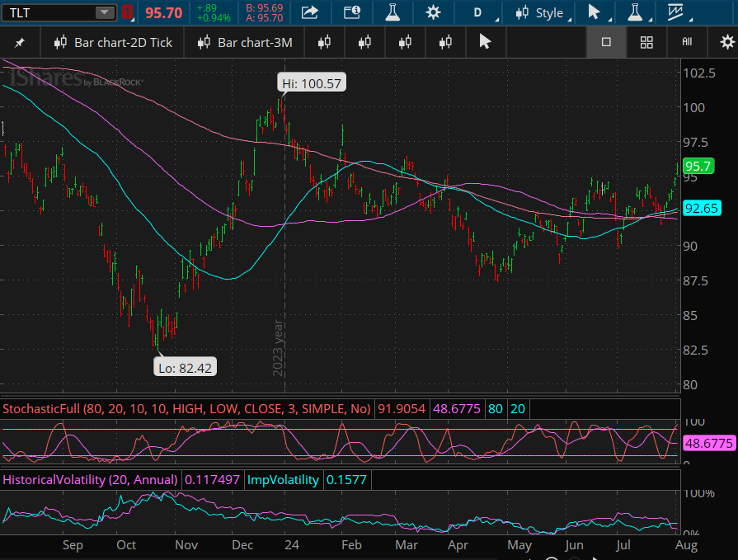
Task: Click the HistoricalVolatility study label
Action: (x=91, y=480)
